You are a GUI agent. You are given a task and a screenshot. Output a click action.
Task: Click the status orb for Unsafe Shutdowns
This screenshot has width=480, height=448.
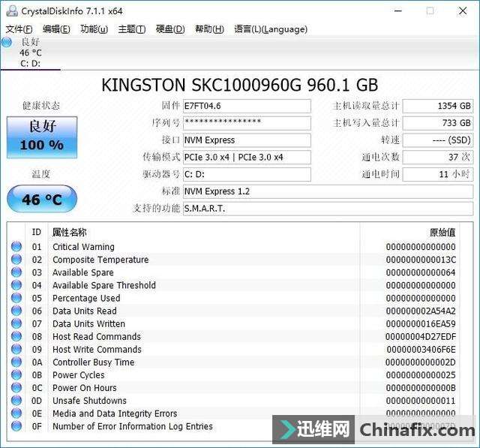point(16,401)
